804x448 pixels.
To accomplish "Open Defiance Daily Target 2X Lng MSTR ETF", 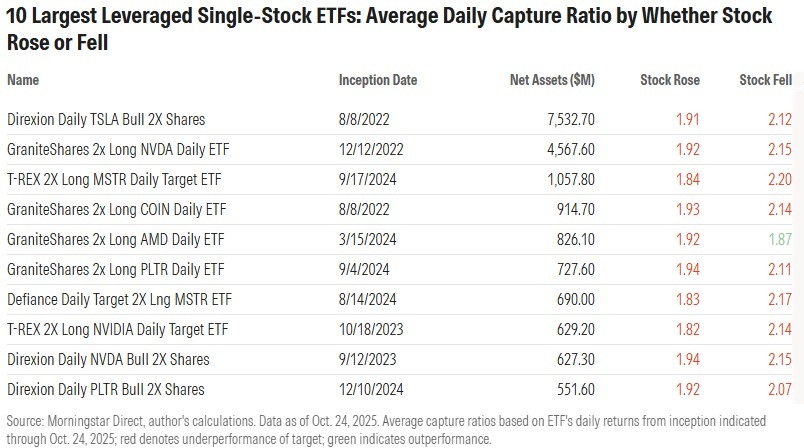I will pyautogui.click(x=119, y=299).
